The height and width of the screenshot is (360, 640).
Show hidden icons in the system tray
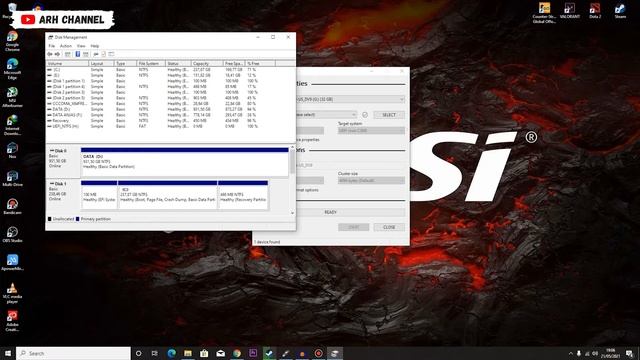click(x=570, y=353)
